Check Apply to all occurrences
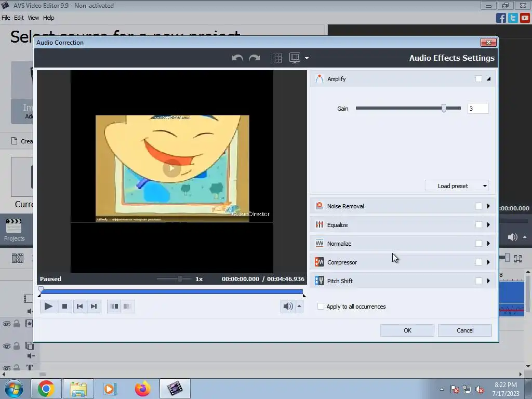This screenshot has width=532, height=399. click(320, 307)
